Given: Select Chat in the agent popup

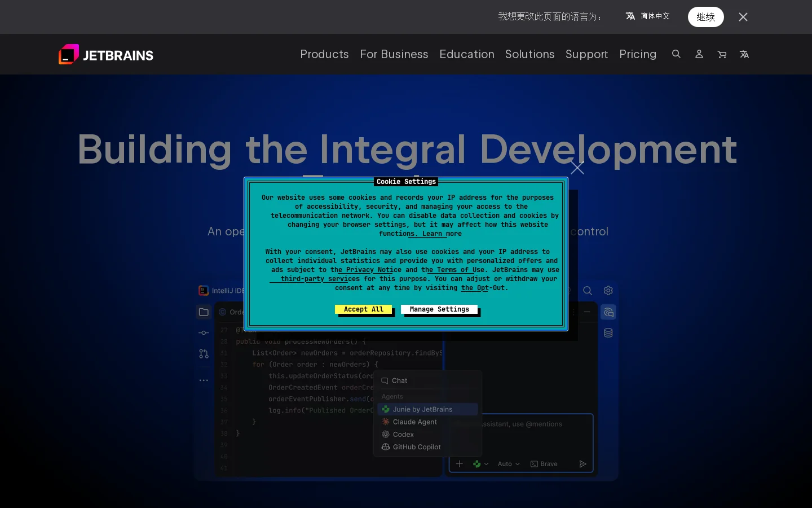Looking at the screenshot, I should (x=427, y=380).
